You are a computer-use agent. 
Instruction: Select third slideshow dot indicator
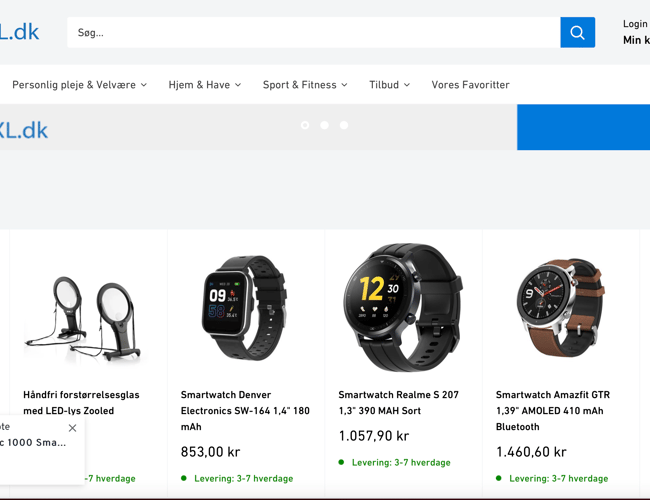coord(344,125)
